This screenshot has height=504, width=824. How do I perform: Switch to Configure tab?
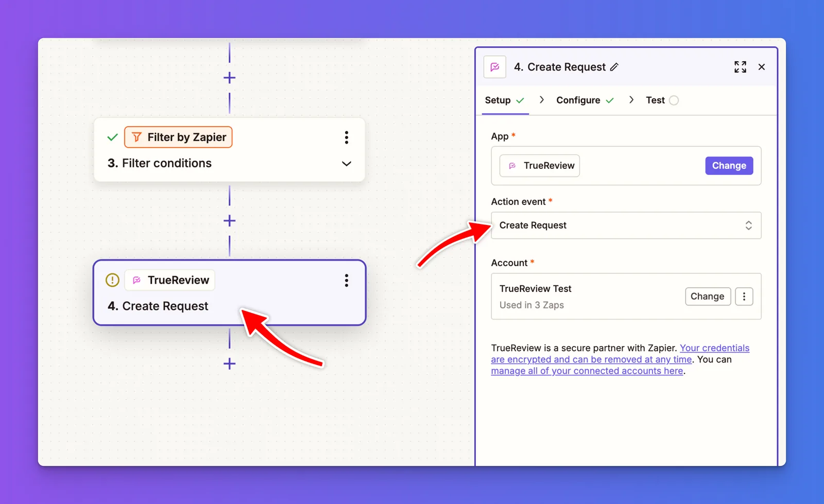tap(585, 100)
